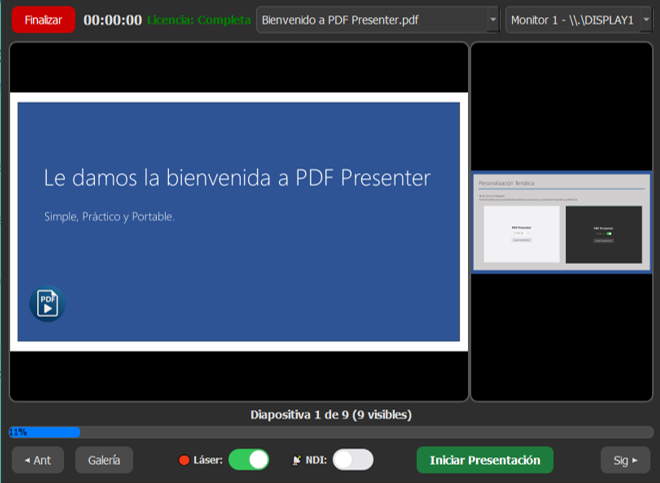
Task: Click Iniciar Presentación button
Action: [485, 460]
